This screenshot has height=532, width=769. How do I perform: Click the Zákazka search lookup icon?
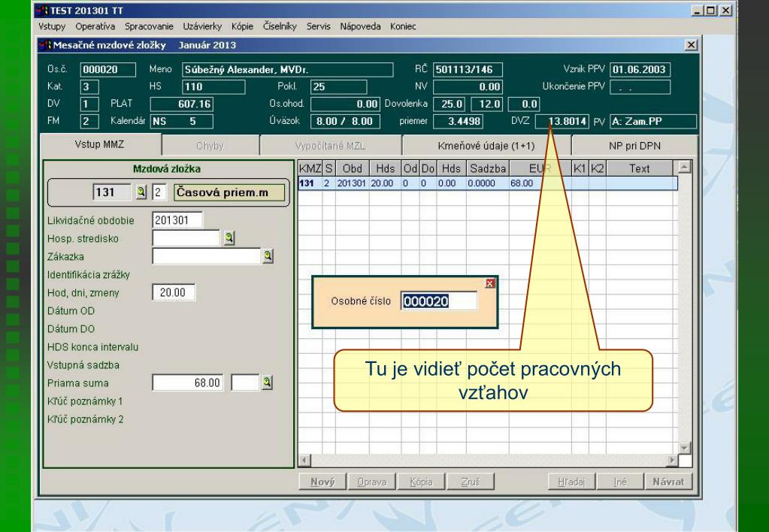coord(266,255)
